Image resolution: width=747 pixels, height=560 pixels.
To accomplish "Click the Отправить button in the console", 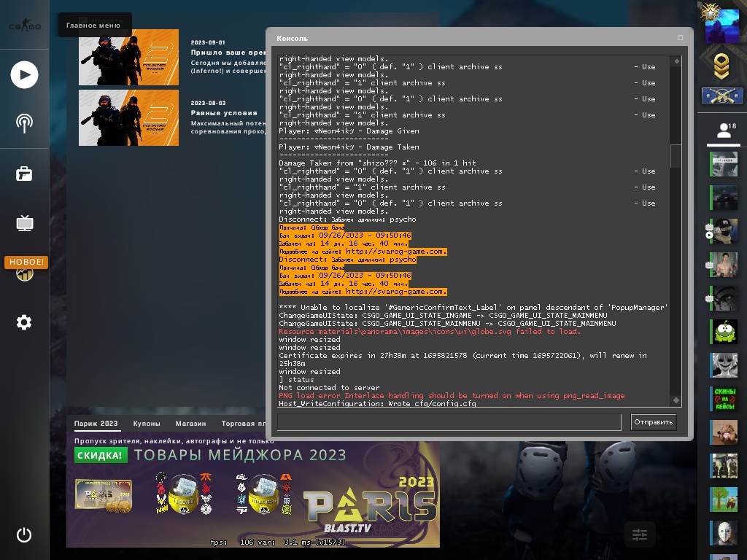I will click(653, 422).
